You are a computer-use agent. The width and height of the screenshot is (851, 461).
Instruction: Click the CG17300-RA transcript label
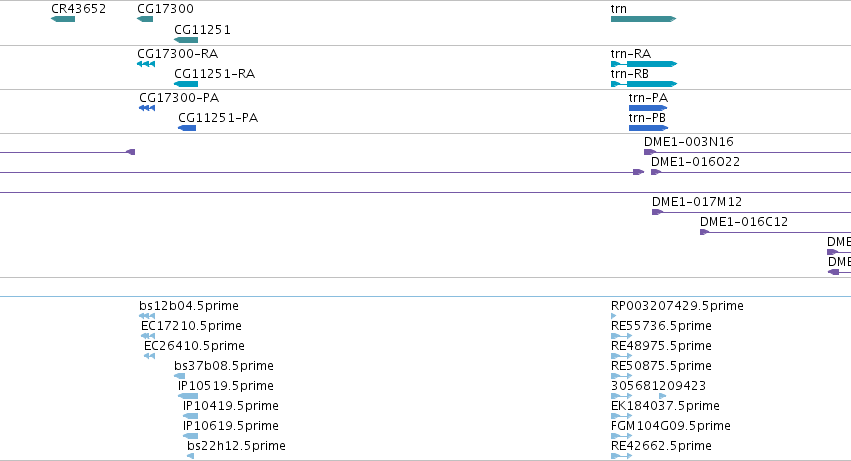pyautogui.click(x=177, y=54)
